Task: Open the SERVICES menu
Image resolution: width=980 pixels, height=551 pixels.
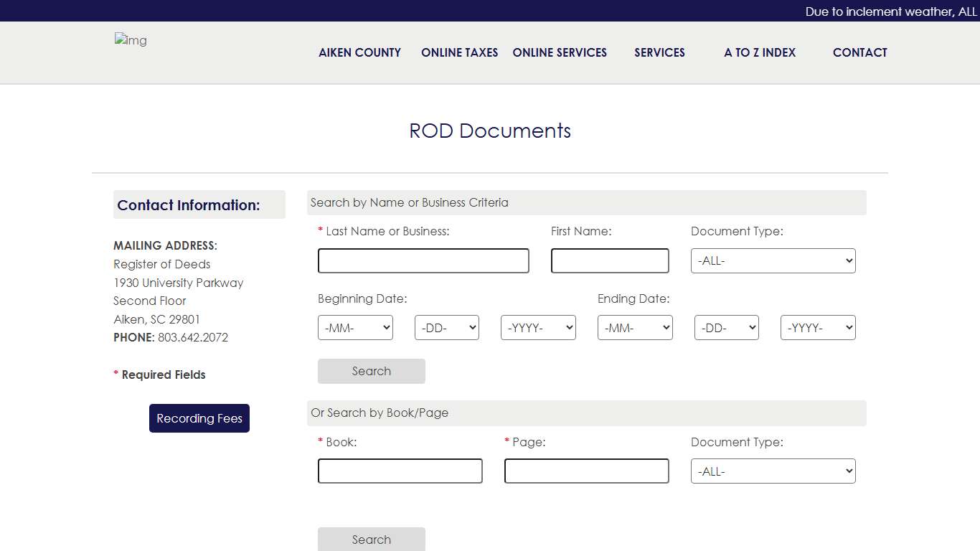Action: [659, 52]
